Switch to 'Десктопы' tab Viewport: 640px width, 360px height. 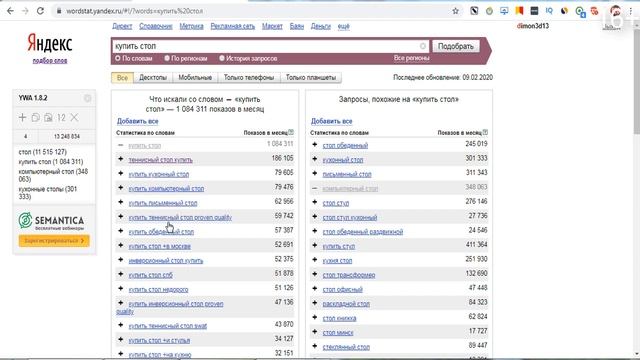[x=153, y=78]
